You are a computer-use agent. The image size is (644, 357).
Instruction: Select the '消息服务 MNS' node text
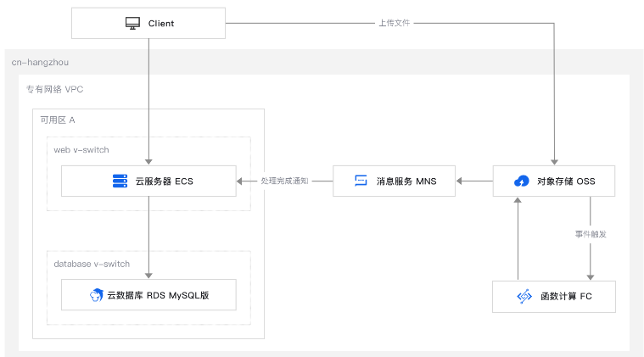(x=406, y=181)
